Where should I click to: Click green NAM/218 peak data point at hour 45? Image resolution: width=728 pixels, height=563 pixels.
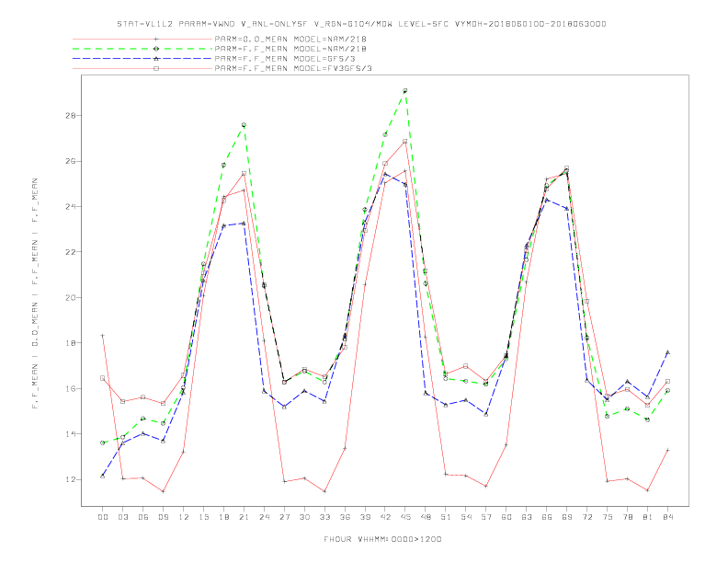coord(405,90)
